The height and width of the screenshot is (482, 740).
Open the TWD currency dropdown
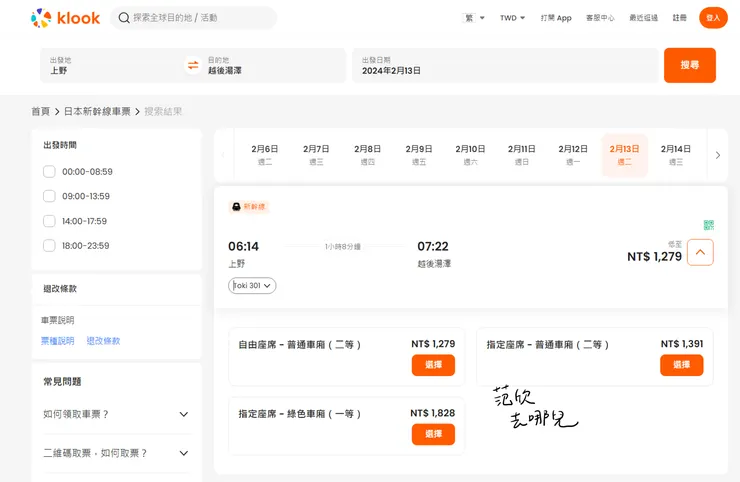[x=513, y=18]
